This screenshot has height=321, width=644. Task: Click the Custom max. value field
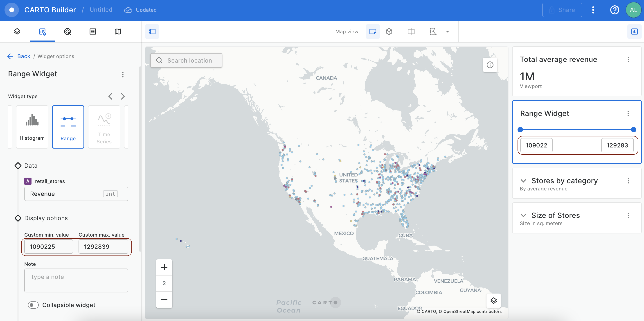103,246
